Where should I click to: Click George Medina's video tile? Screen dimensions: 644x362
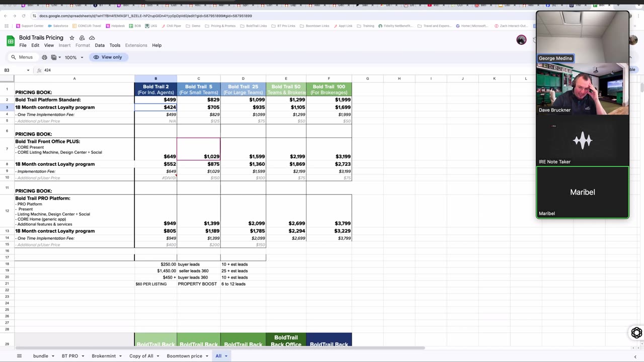[583, 37]
